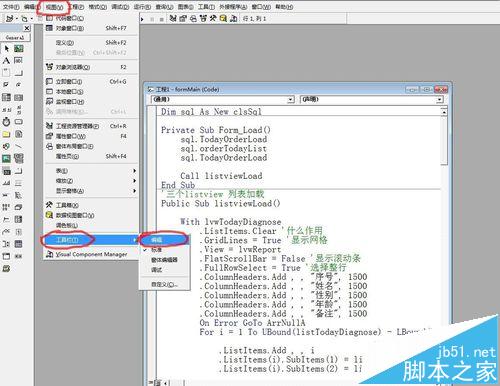Select the ComboBox control in toolbox

6,97
